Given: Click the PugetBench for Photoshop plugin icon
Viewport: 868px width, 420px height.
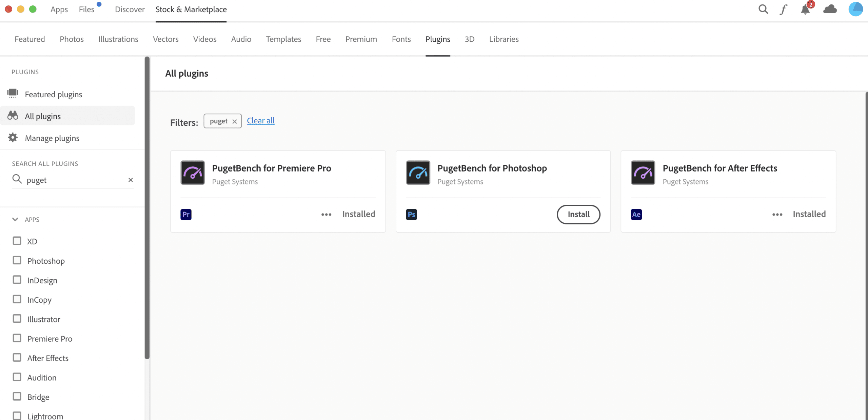Looking at the screenshot, I should [x=418, y=173].
